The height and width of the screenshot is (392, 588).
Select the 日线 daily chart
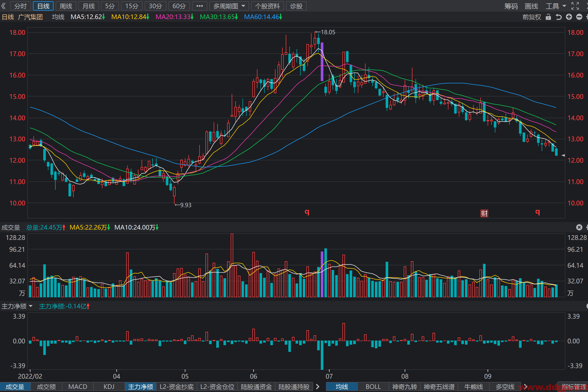tap(43, 6)
